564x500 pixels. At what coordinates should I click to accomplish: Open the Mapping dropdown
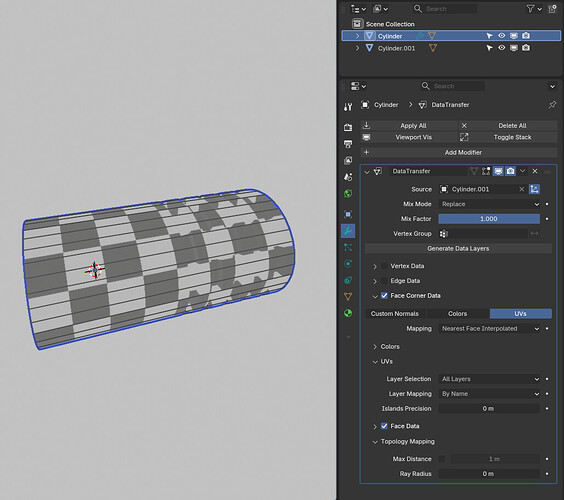489,328
